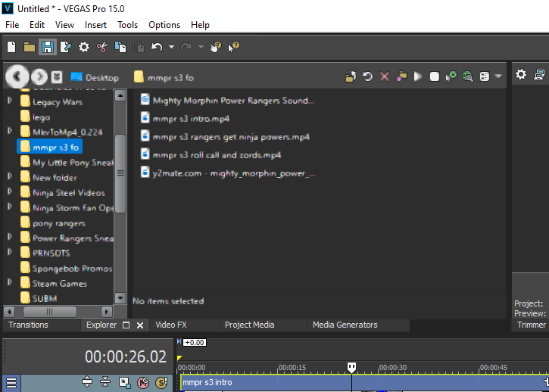Viewport: 549px width, 392px height.
Task: Expand the Ninja Steel Videos folder
Action: [10, 191]
